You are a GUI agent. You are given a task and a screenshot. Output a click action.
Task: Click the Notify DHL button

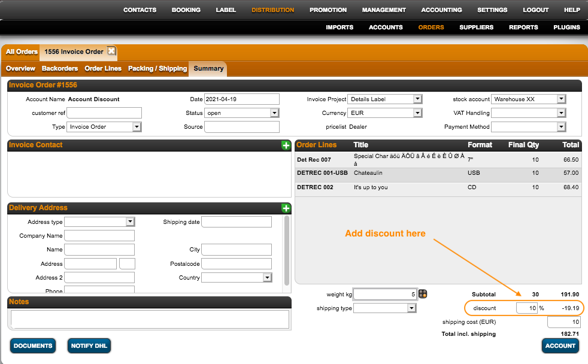(89, 345)
